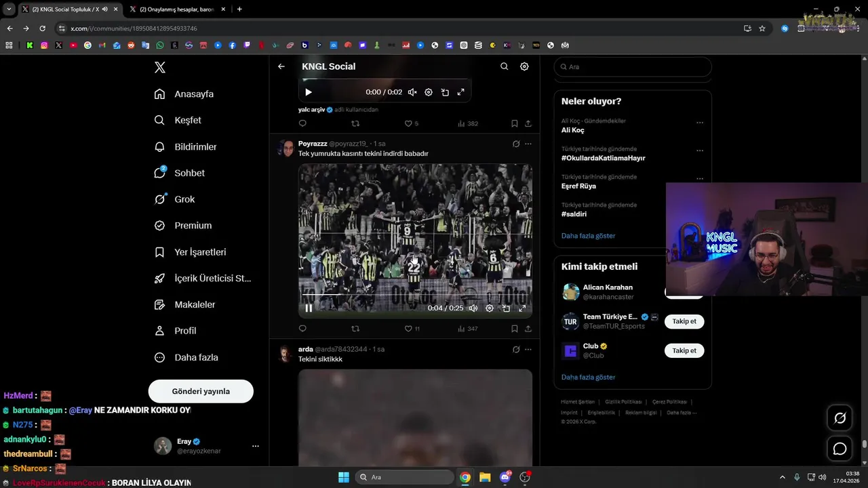
Task: Bookmark the Poyrazzz post
Action: pos(515,329)
